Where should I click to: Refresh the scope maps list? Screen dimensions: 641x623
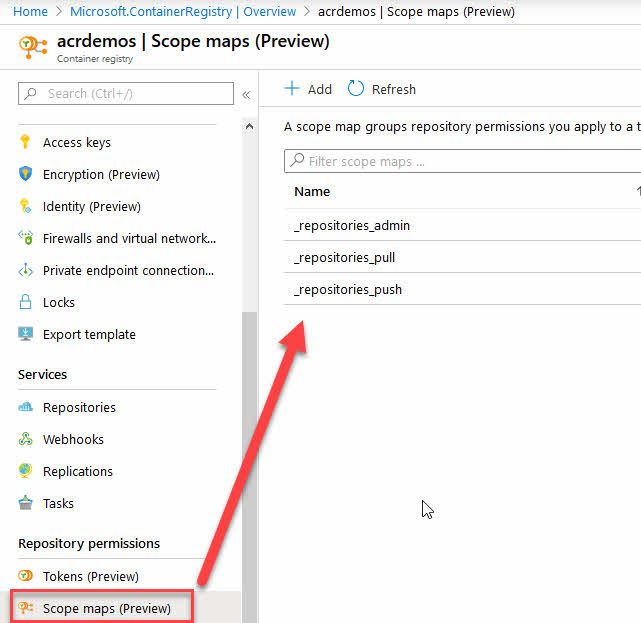coord(382,89)
